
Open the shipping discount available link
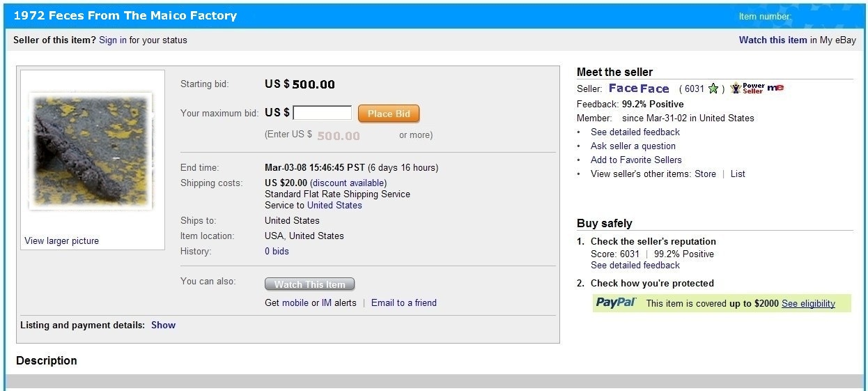pyautogui.click(x=348, y=183)
